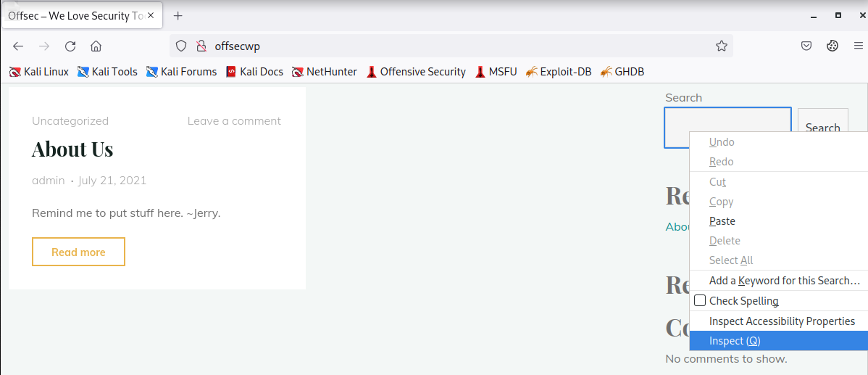Open the About Us post title
This screenshot has width=868, height=375.
pyautogui.click(x=72, y=149)
